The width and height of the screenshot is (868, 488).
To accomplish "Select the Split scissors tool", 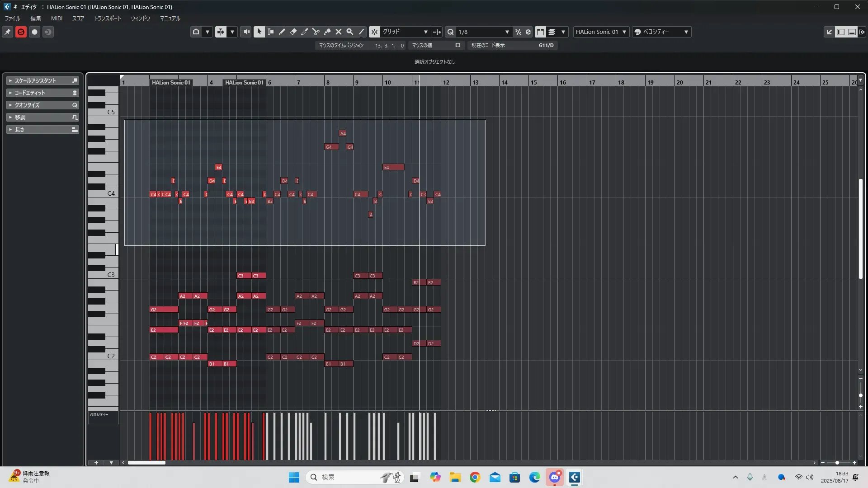I will tap(316, 32).
